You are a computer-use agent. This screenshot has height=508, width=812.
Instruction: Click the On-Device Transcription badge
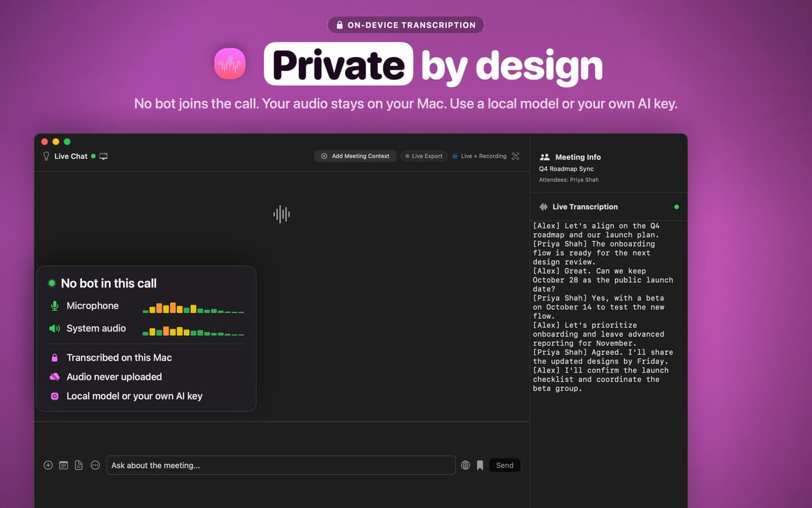(x=406, y=25)
